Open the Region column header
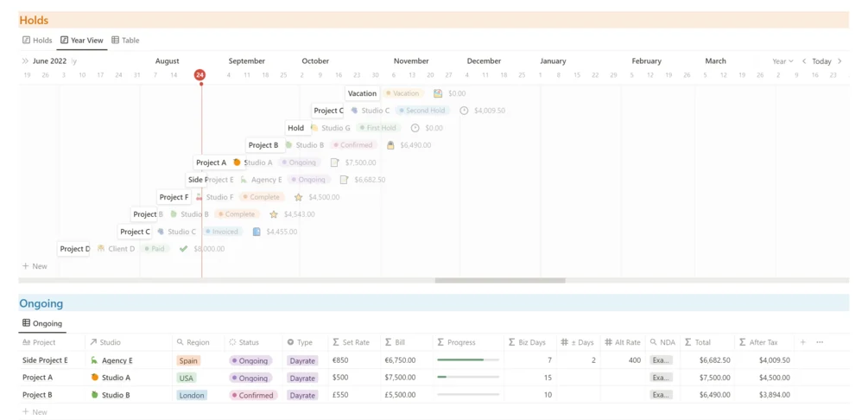Screen dimensions: 868x420 (x=198, y=342)
